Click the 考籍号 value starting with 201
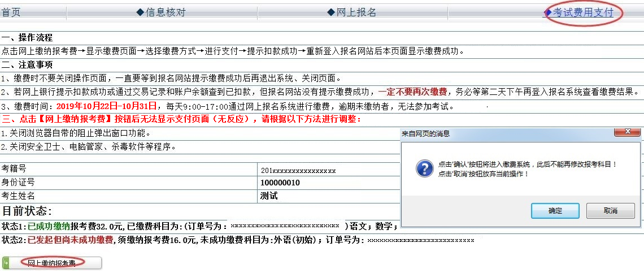Screen dimensions: 644x273 (x=298, y=170)
